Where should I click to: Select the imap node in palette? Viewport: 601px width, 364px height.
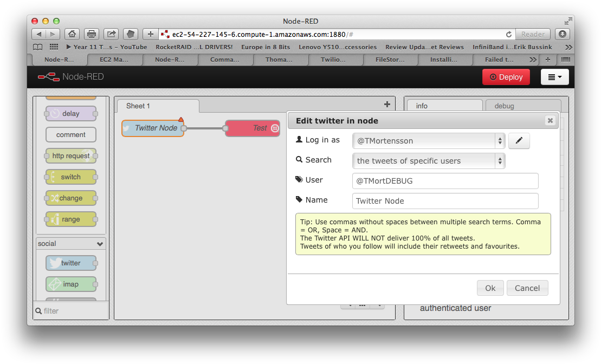tap(71, 284)
